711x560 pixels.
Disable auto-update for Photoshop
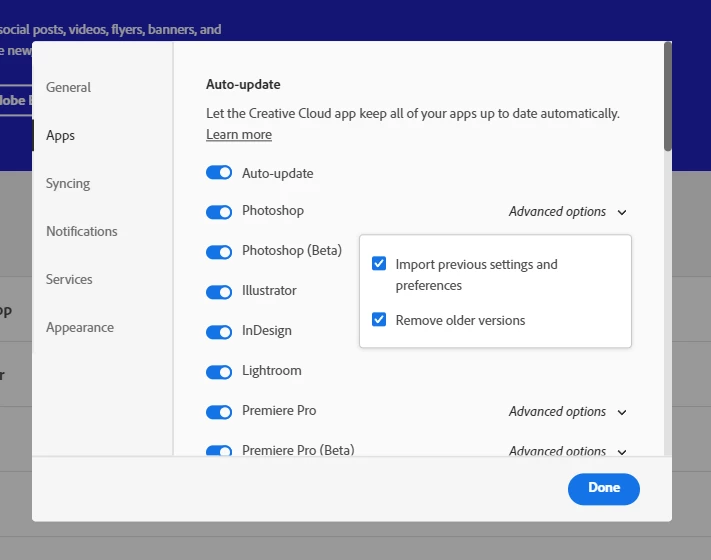pos(219,212)
